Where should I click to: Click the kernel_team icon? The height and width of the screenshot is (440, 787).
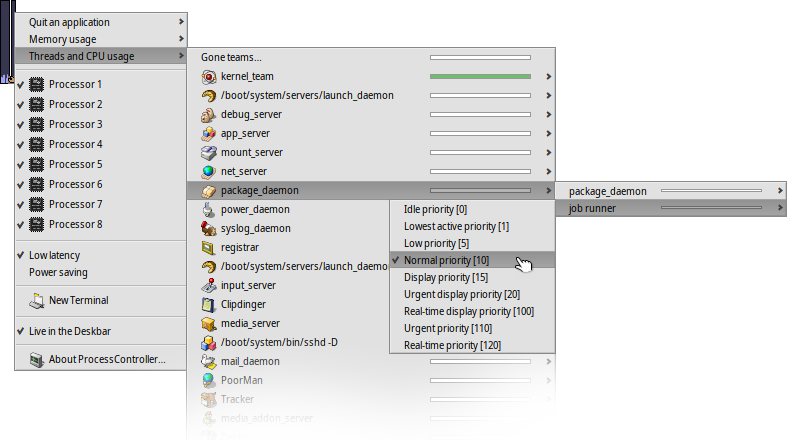coord(208,77)
